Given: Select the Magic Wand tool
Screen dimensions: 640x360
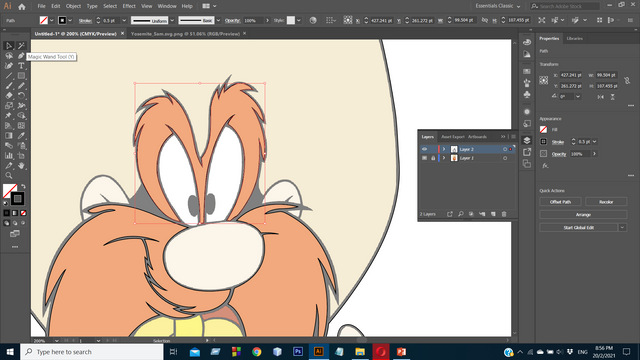Looking at the screenshot, I should pyautogui.click(x=21, y=46).
